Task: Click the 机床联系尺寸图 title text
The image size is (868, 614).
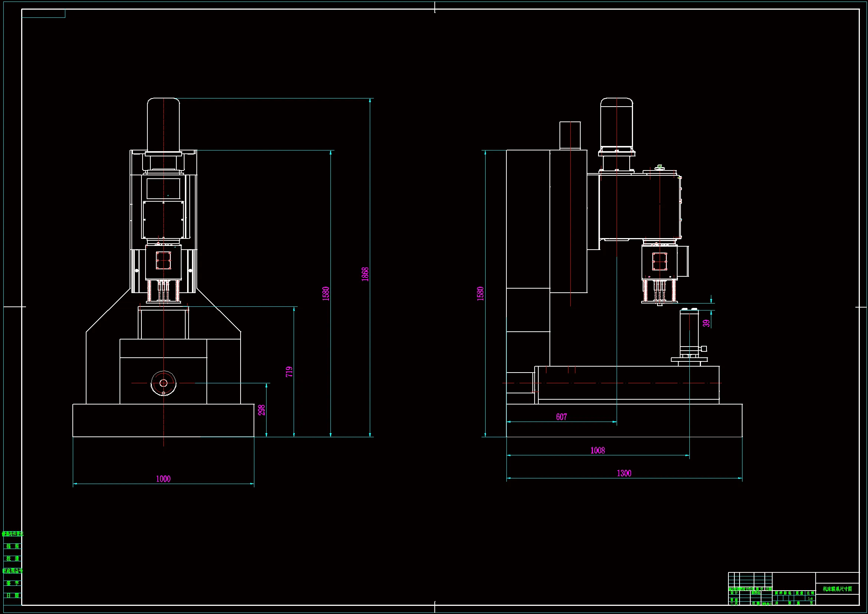Action: (x=837, y=589)
